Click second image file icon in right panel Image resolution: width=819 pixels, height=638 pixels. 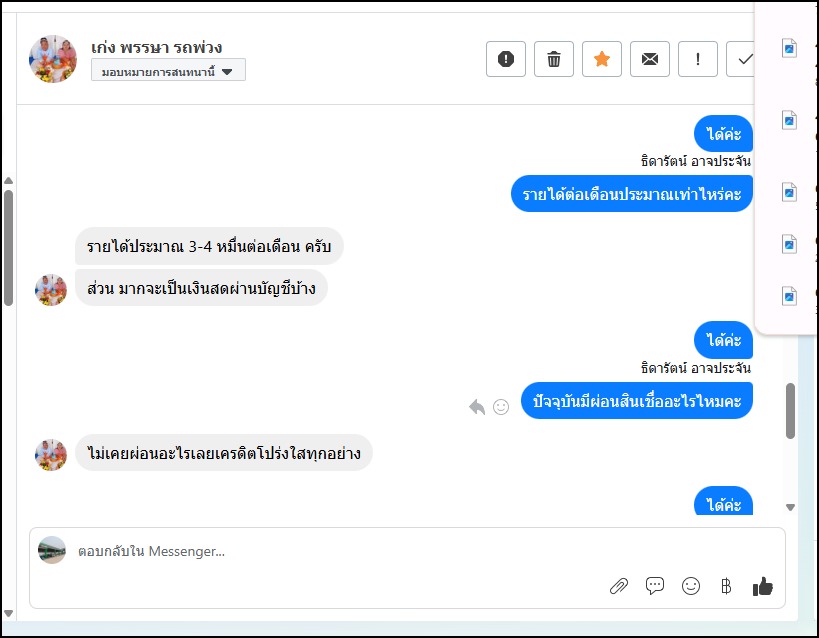tap(789, 121)
